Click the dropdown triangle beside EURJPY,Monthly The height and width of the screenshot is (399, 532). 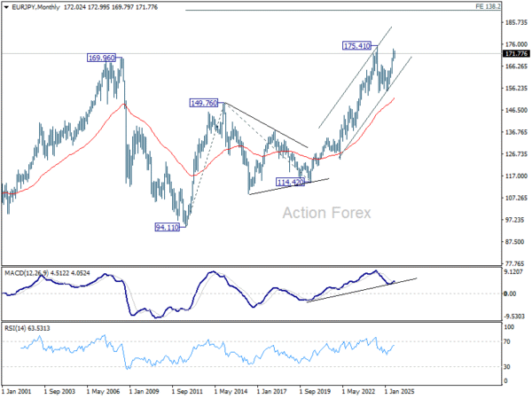point(6,7)
